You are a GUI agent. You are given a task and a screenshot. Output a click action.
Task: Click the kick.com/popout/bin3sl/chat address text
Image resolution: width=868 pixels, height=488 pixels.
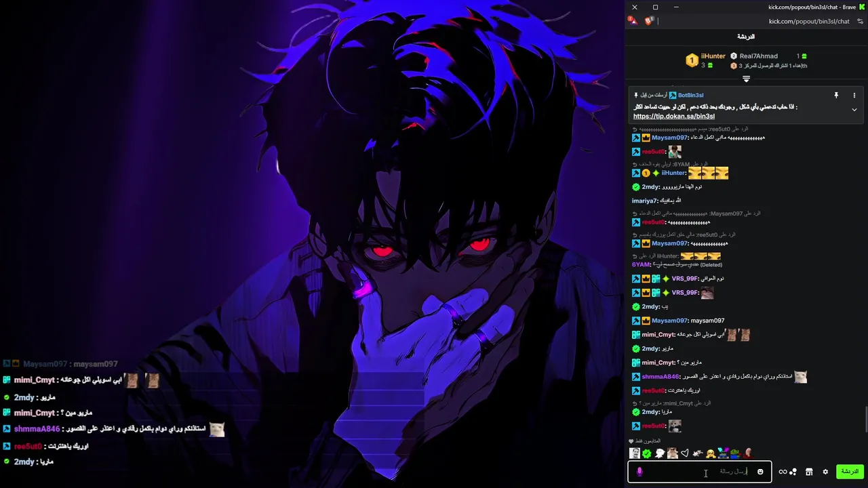(809, 21)
